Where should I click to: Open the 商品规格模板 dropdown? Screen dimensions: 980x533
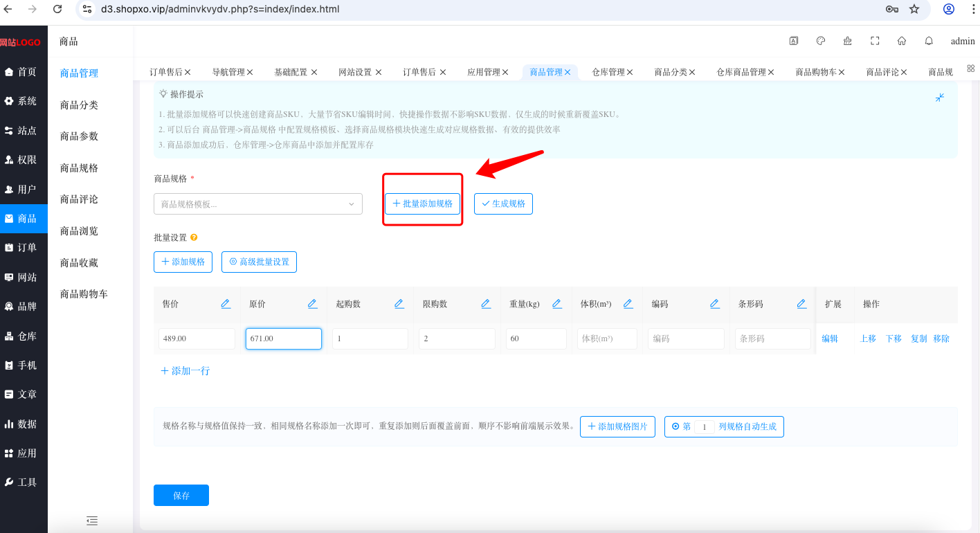pos(258,204)
